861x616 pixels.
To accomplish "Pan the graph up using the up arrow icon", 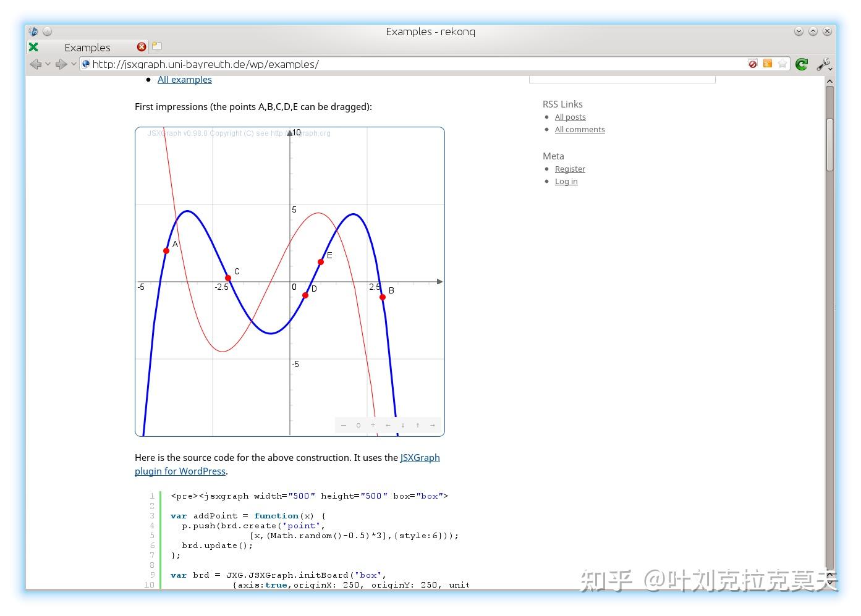I will 417,425.
